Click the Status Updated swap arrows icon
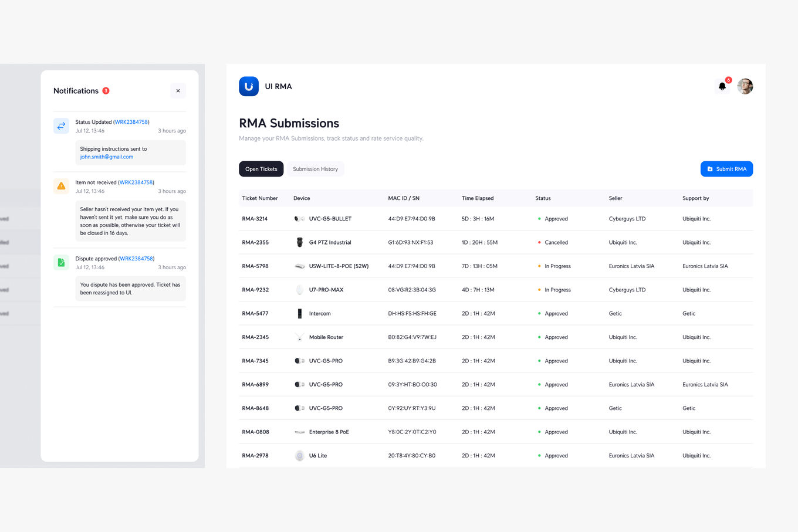 61,126
